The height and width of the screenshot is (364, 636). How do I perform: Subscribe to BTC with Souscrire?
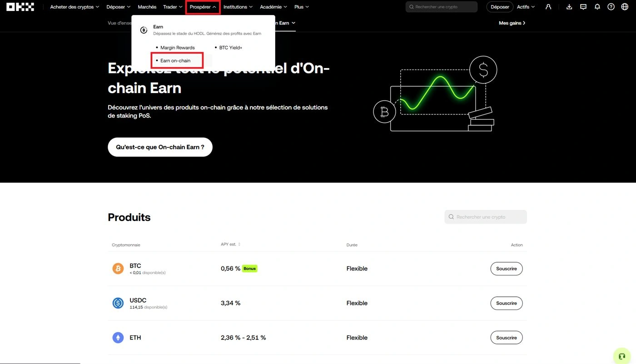click(x=507, y=269)
